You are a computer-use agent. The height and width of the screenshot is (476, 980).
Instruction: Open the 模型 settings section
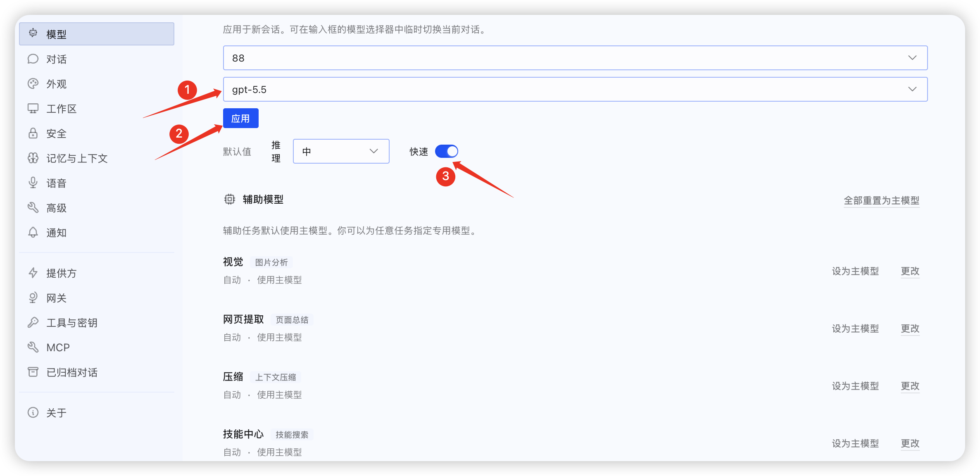click(x=97, y=34)
